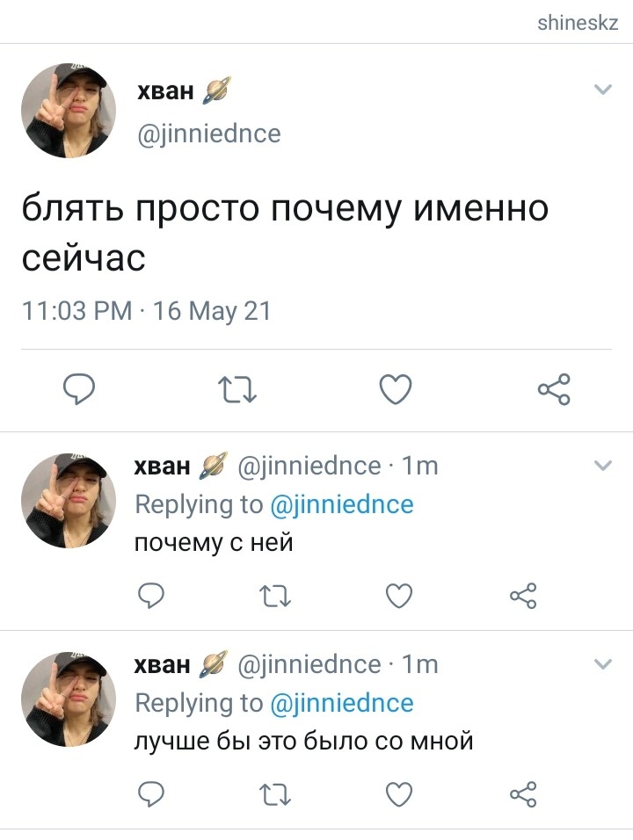Share 'лучше бы это было со мной' tweet
The width and height of the screenshot is (633, 840).
tap(523, 794)
